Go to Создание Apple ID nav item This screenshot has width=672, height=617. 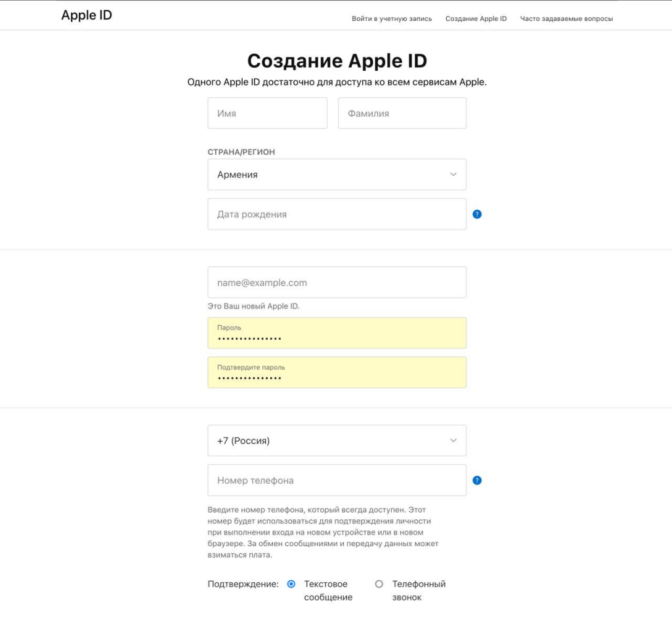pos(476,18)
